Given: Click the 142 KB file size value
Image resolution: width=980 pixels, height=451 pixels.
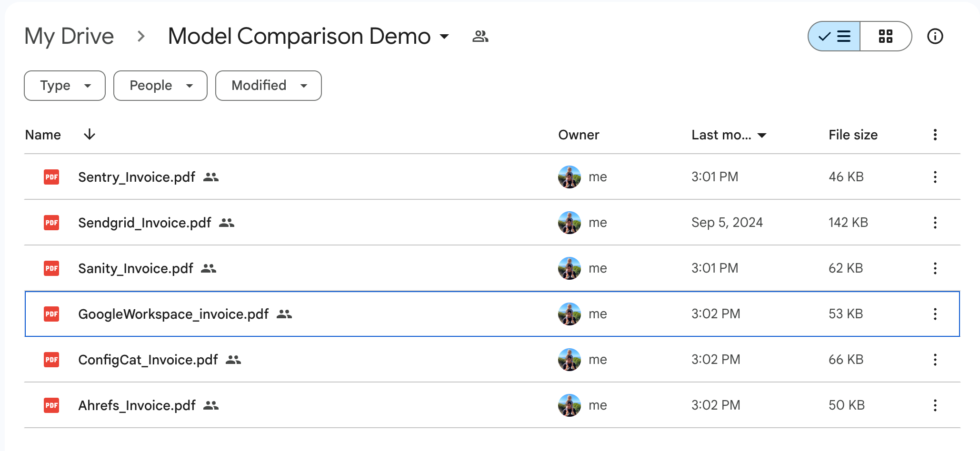Looking at the screenshot, I should tap(848, 223).
